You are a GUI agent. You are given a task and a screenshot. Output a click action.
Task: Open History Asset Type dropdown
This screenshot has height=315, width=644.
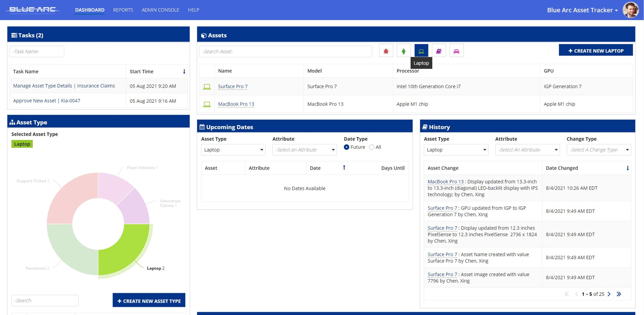click(x=456, y=150)
